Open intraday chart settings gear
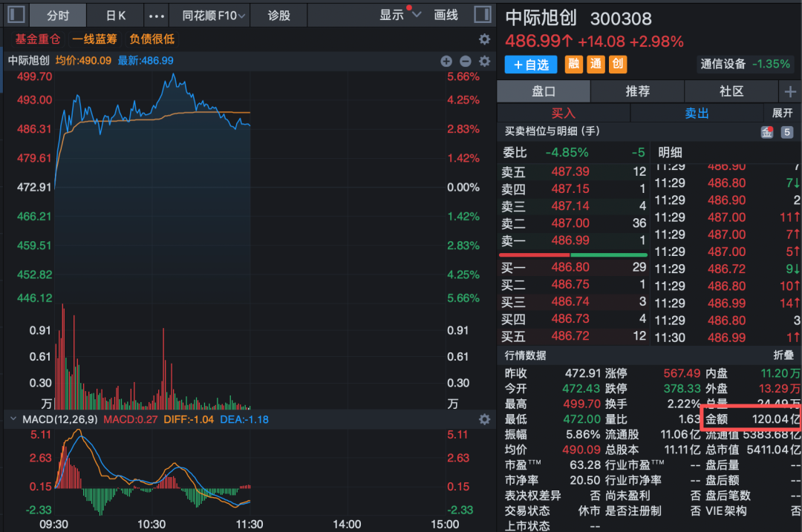The width and height of the screenshot is (802, 532). (x=484, y=62)
